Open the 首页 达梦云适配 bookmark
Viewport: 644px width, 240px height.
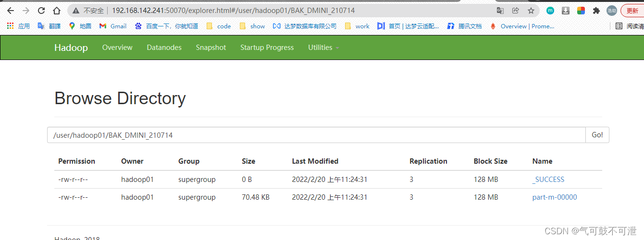408,26
